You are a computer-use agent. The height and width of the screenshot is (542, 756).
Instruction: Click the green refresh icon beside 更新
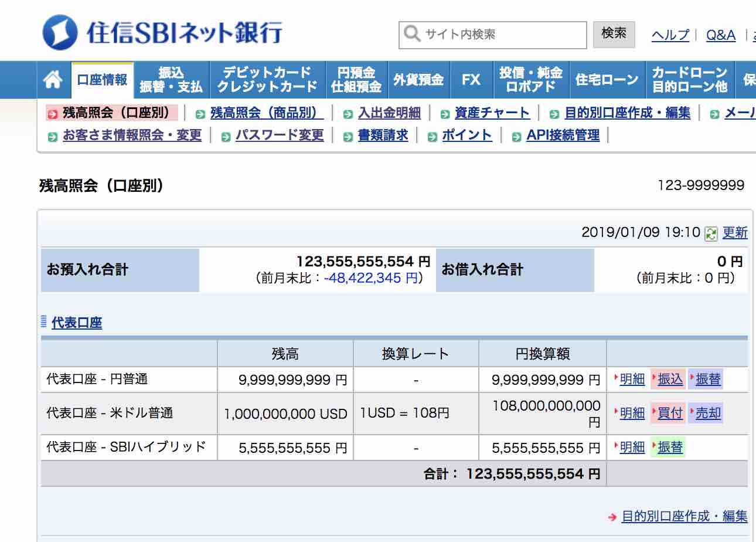[711, 233]
